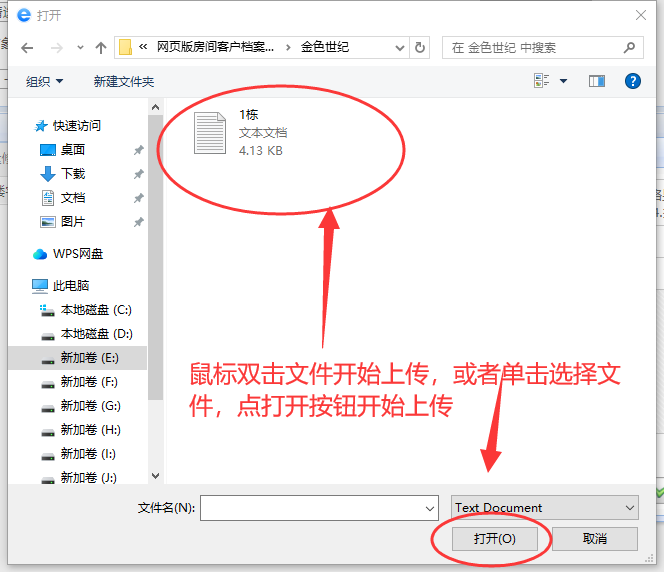664x572 pixels.
Task: Expand the view options dropdown arrow
Action: click(x=563, y=81)
